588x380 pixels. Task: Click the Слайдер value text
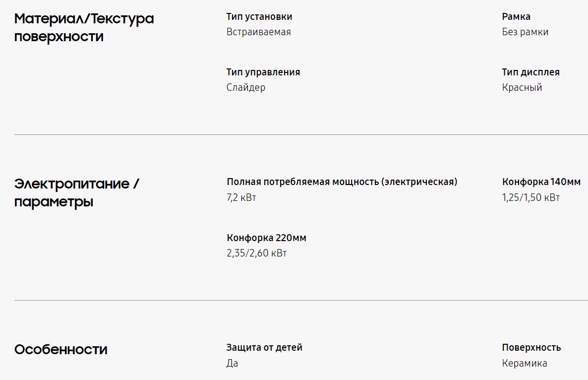point(246,87)
